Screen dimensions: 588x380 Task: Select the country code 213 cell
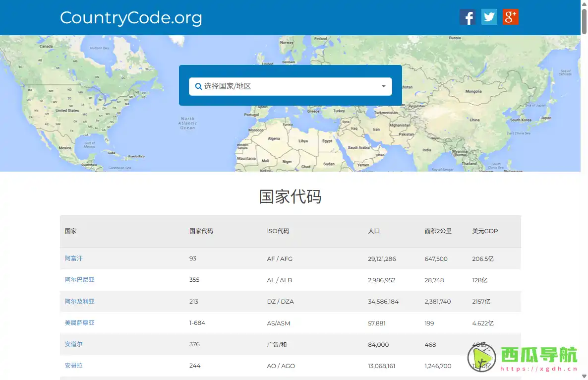click(193, 301)
